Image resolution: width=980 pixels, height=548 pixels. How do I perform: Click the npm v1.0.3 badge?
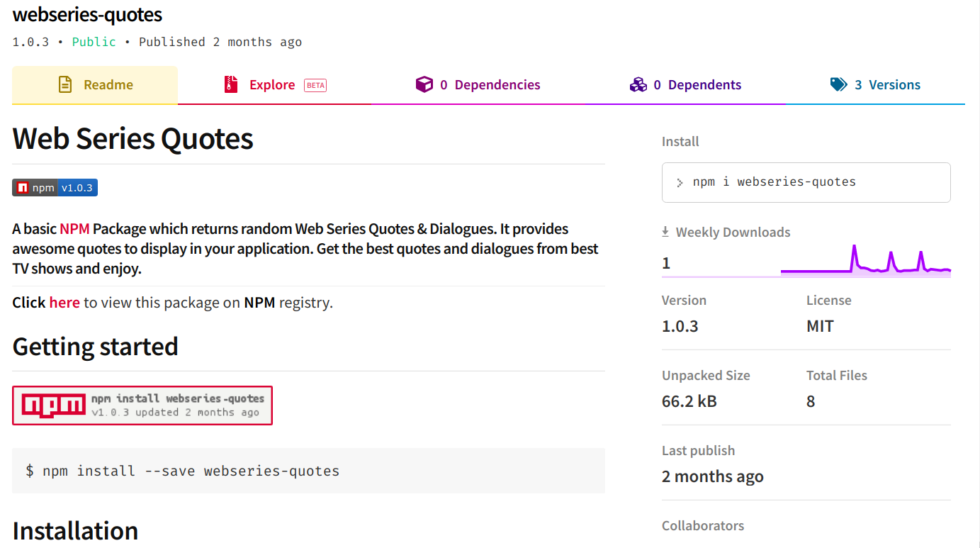[x=55, y=188]
